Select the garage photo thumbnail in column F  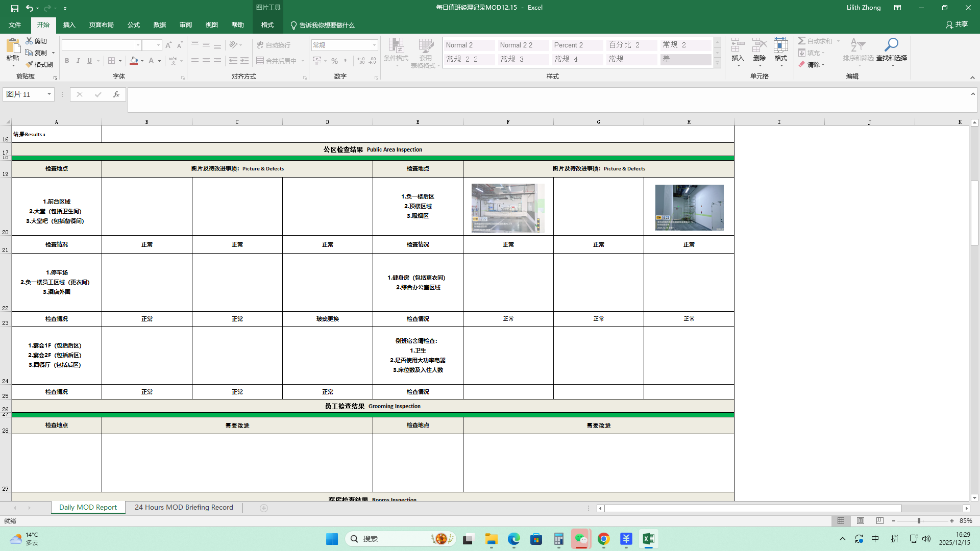(x=507, y=208)
